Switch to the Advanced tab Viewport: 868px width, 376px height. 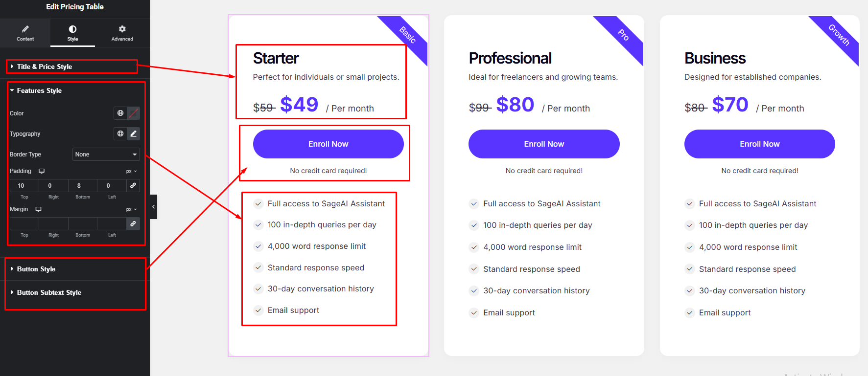tap(122, 33)
